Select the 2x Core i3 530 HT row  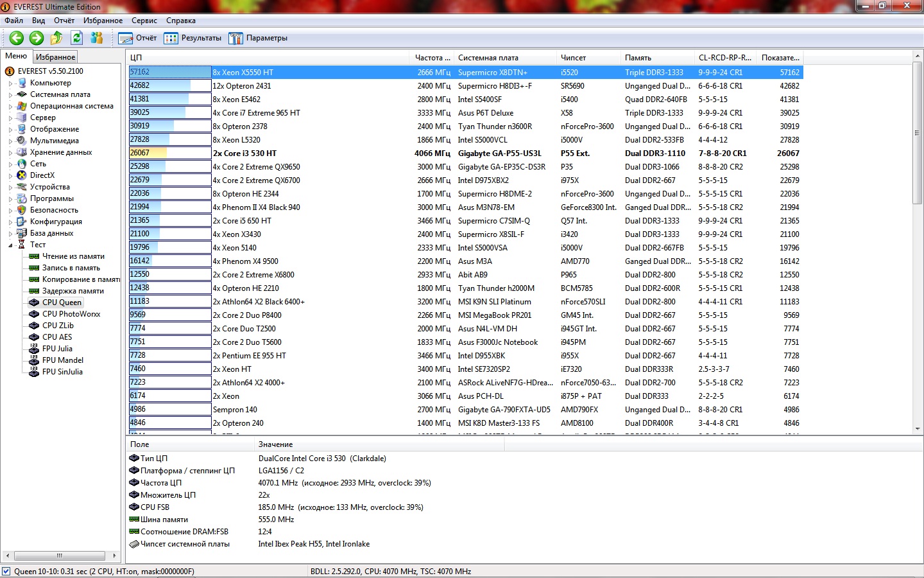pyautogui.click(x=465, y=153)
